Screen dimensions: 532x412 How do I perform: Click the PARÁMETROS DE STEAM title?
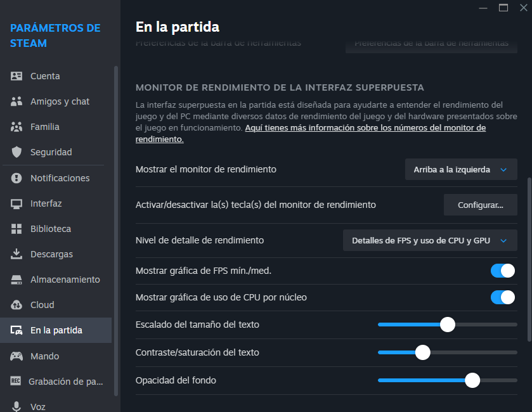[55, 35]
